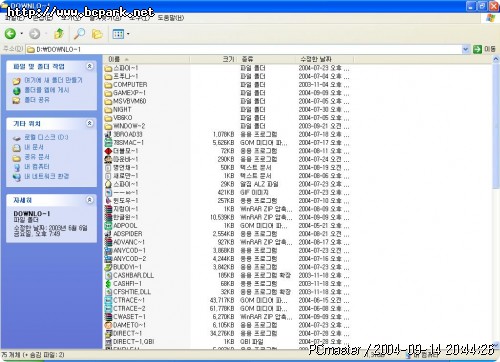
Task: Click the Make a new folder link
Action: (x=53, y=80)
